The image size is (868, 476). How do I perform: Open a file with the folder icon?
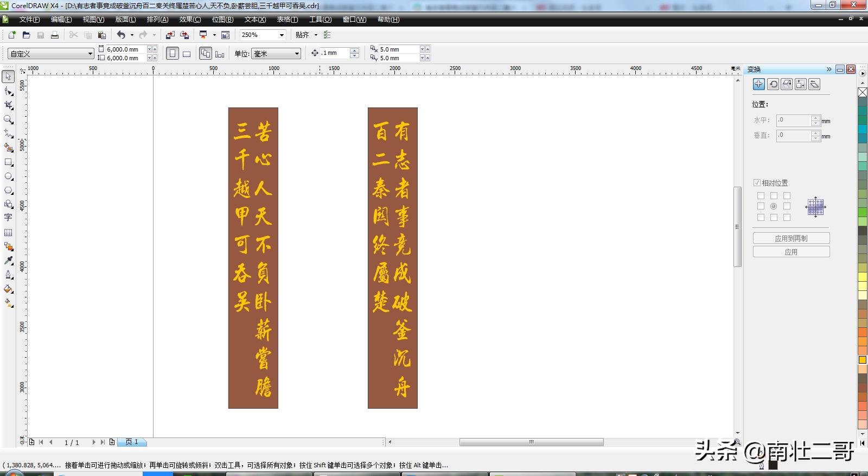[26, 35]
